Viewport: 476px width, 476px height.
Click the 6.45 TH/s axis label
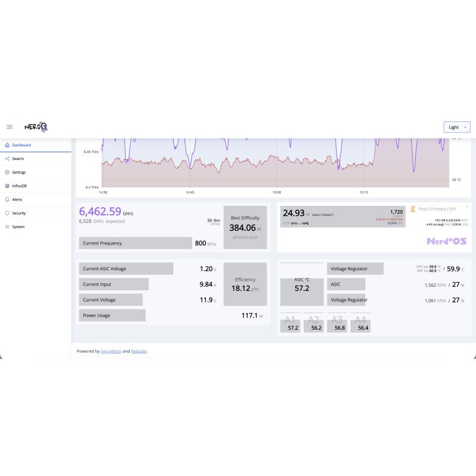[x=91, y=152]
